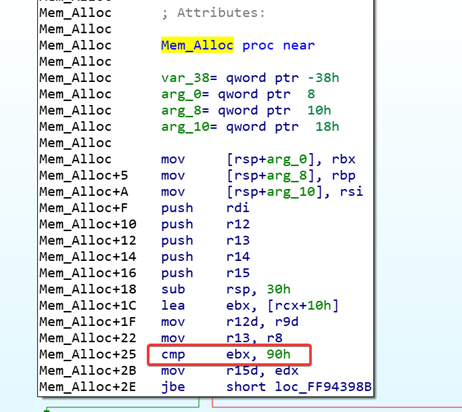Click 'lea' mnemonic at Mem_Alloc+1C
The width and height of the screenshot is (462, 412).
pos(173,305)
